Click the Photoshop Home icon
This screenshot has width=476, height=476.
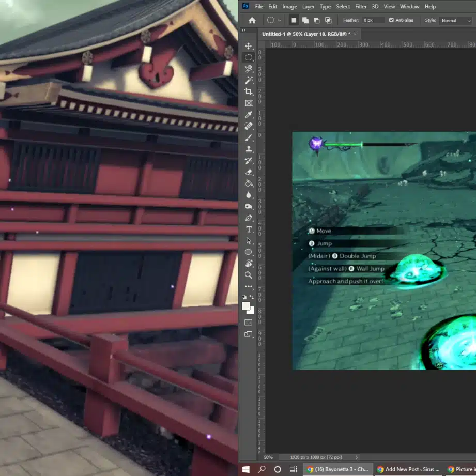point(252,20)
